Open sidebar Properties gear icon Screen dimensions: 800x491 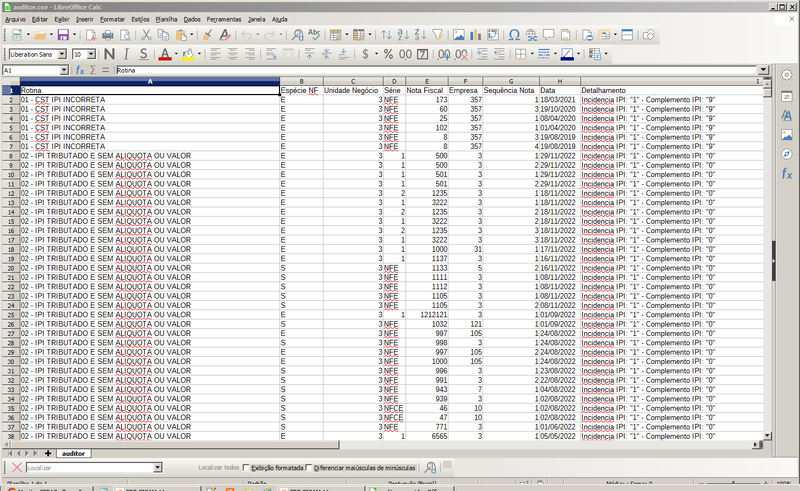pyautogui.click(x=787, y=75)
